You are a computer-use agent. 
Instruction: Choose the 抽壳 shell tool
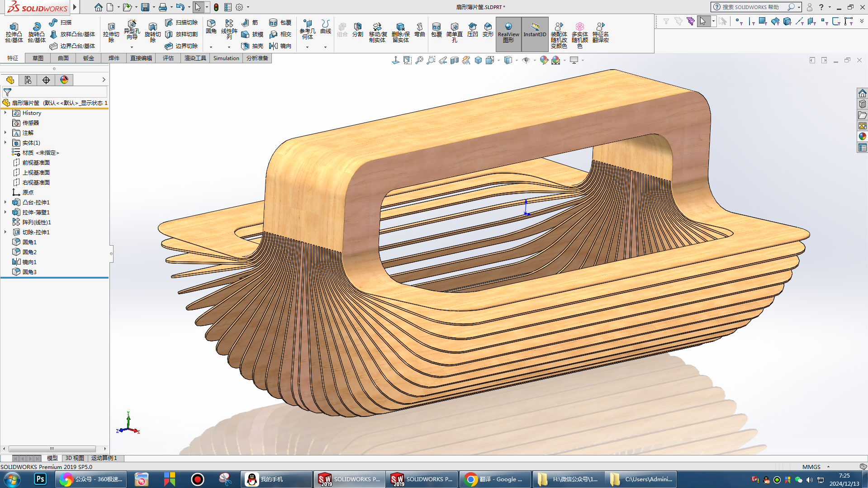252,46
